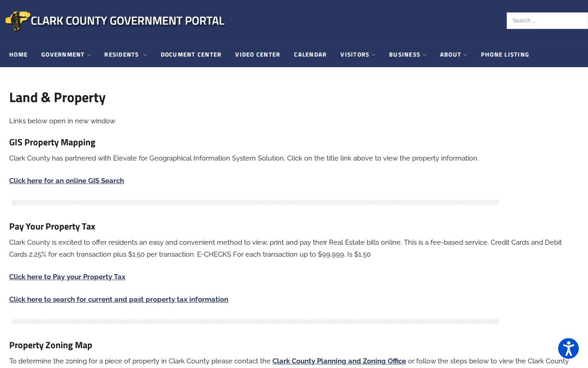Click the site search input field
Image resolution: width=588 pixels, height=368 pixels.
547,21
